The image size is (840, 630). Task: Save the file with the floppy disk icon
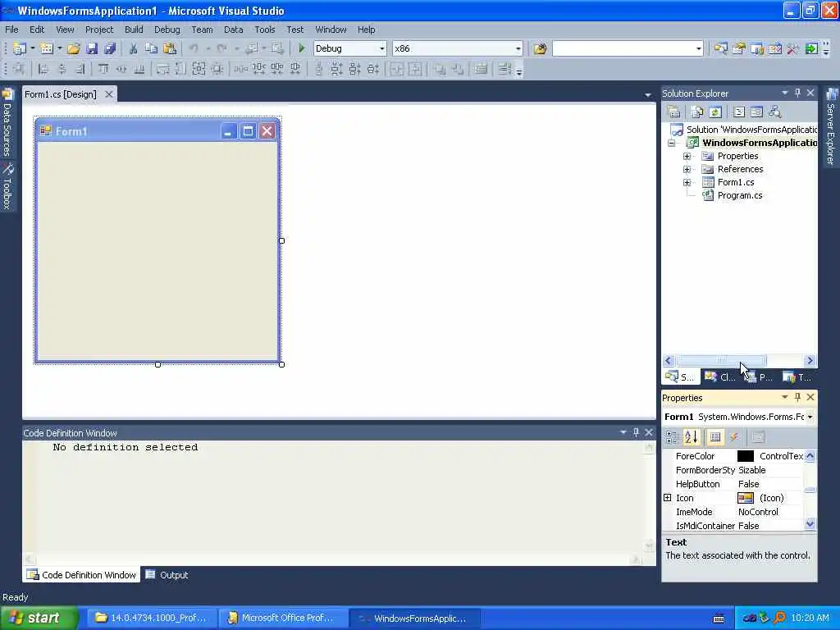click(92, 48)
